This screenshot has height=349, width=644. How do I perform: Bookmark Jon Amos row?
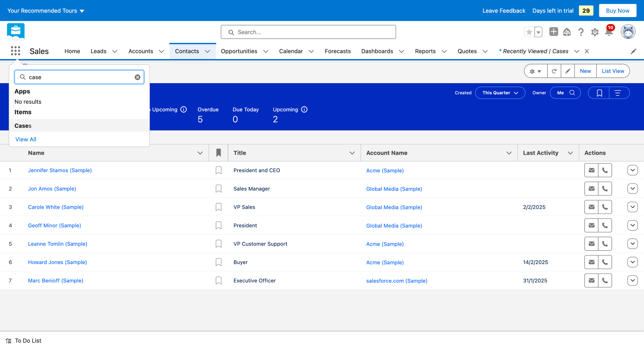218,189
